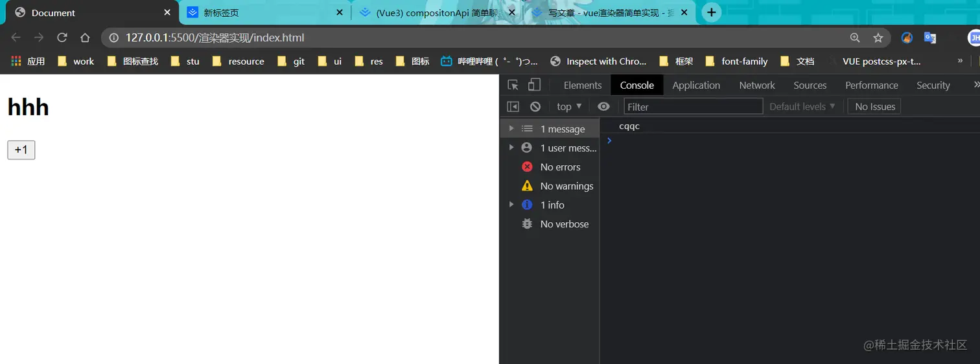Open the 文档 bookmark folder
The height and width of the screenshot is (364, 980).
click(797, 61)
